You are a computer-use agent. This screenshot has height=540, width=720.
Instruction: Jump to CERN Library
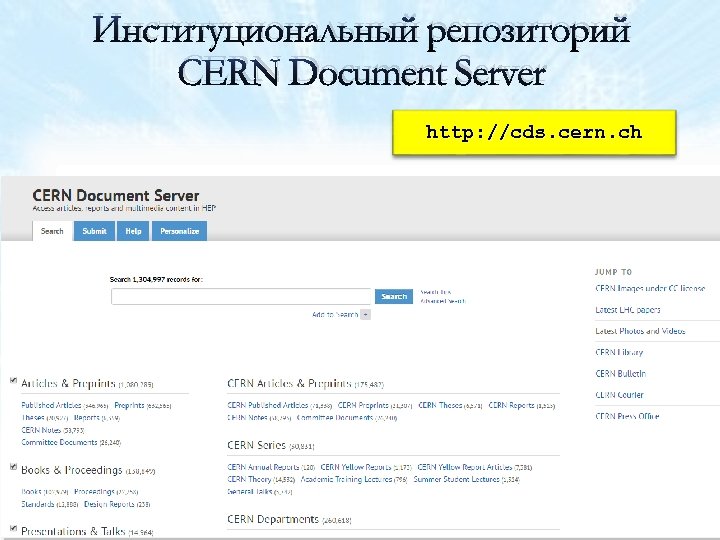tap(619, 352)
